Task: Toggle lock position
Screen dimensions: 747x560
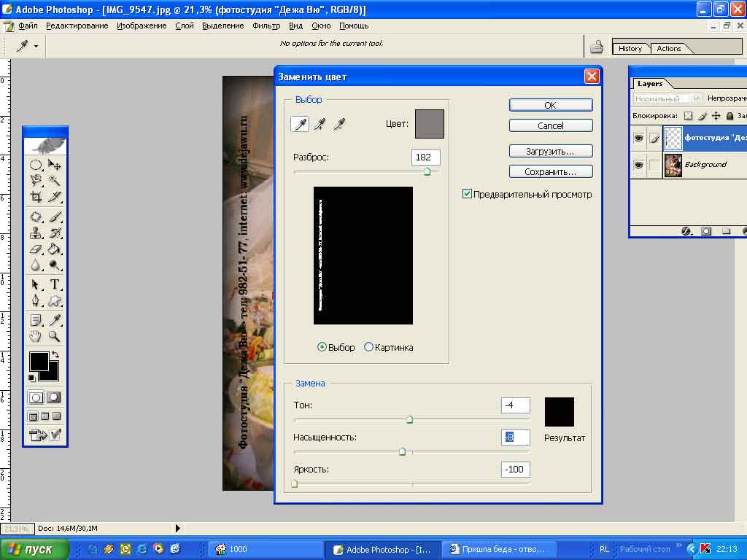Action: click(716, 116)
